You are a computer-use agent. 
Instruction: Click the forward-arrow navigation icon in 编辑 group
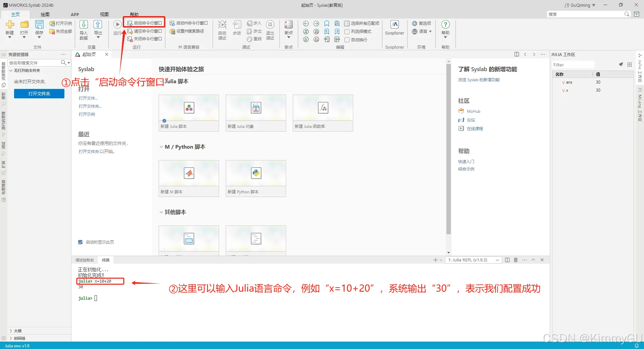[x=316, y=23]
